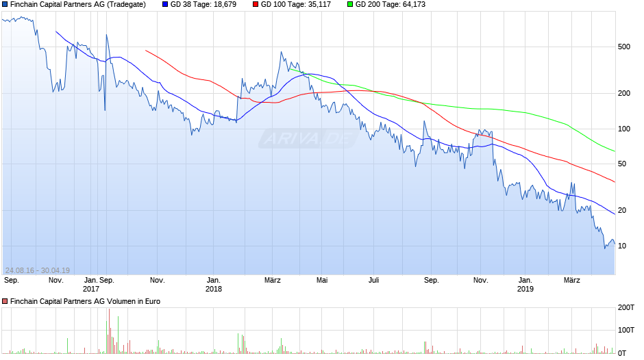The image size is (644, 360).
Task: Click the end of the green GD 200 line
Action: 615,151
